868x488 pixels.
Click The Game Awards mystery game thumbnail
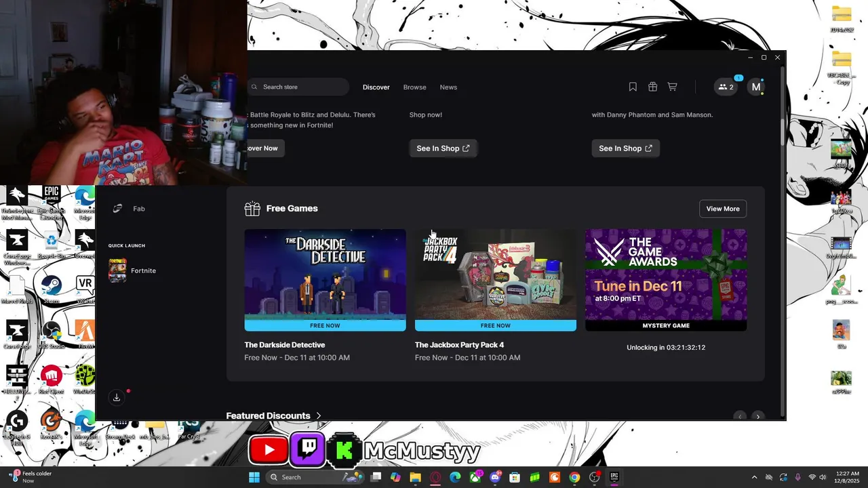tap(666, 274)
